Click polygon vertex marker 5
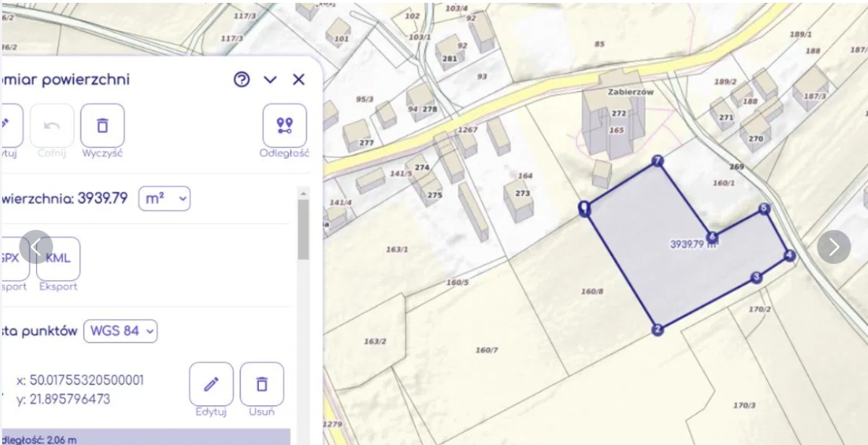Image resolution: width=868 pixels, height=445 pixels. point(764,209)
